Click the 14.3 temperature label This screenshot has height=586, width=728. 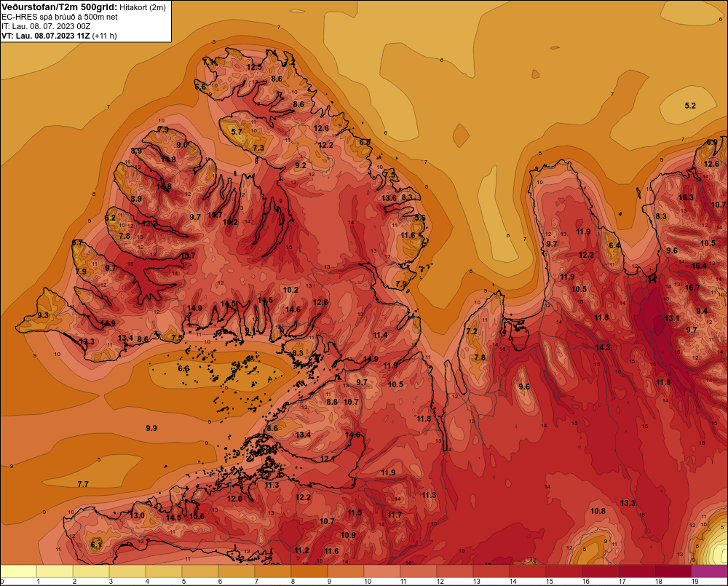point(603,347)
